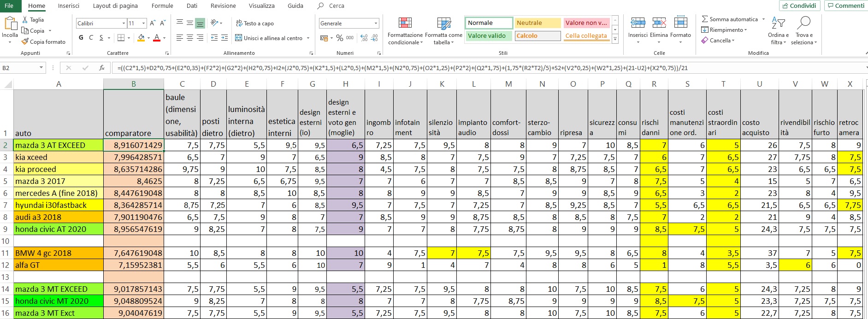
Task: Open Ordina e filtra
Action: point(778,31)
